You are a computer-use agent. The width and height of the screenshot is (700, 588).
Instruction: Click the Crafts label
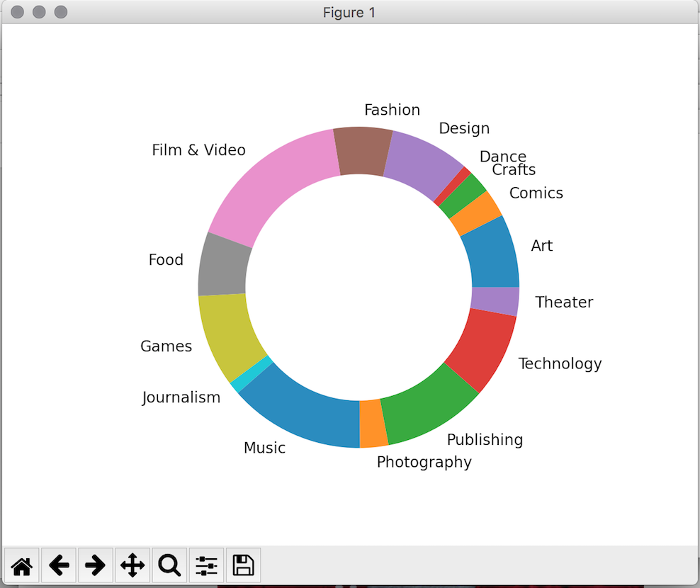coord(514,169)
